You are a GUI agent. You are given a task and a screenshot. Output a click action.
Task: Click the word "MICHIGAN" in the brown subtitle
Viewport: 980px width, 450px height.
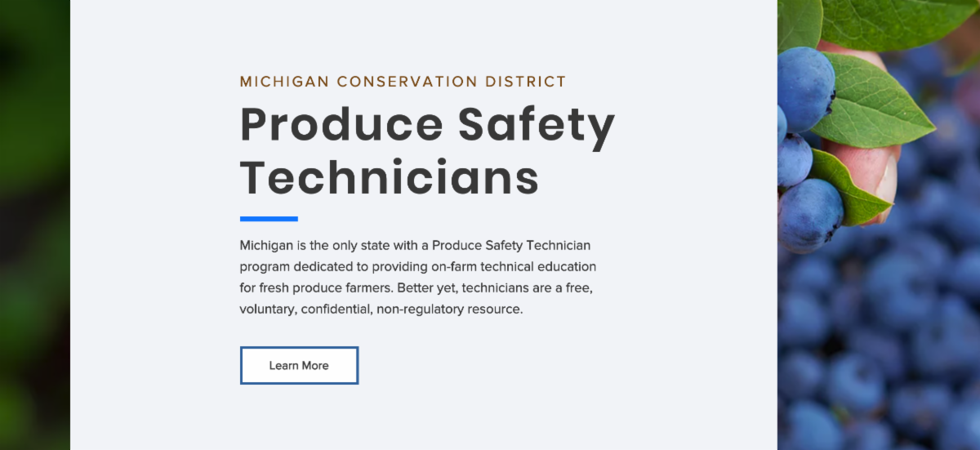pos(284,82)
